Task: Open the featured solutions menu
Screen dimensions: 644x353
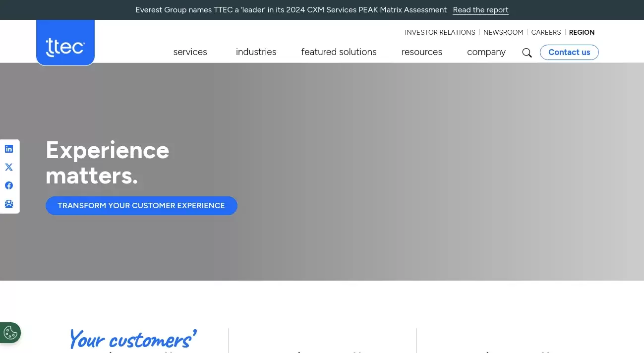Action: coord(339,52)
